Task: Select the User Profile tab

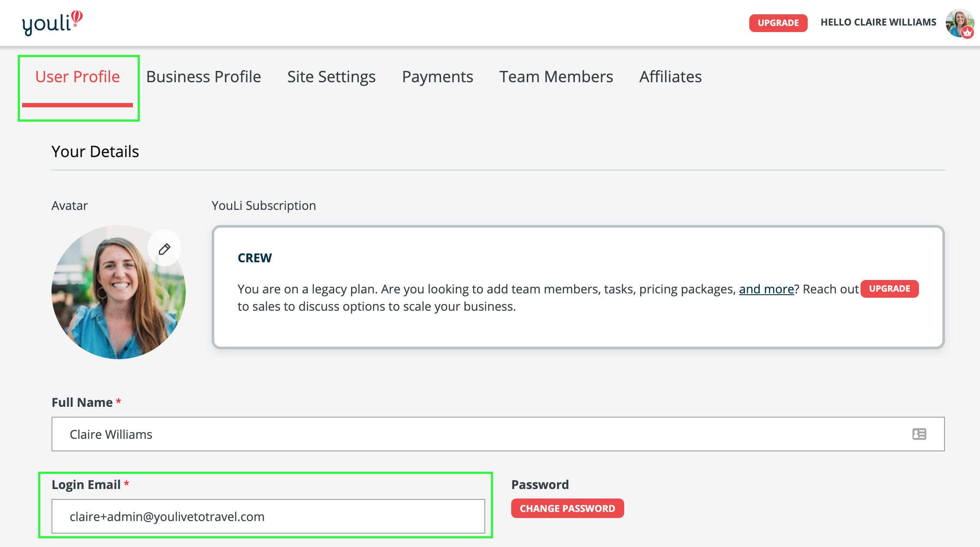Action: point(77,77)
